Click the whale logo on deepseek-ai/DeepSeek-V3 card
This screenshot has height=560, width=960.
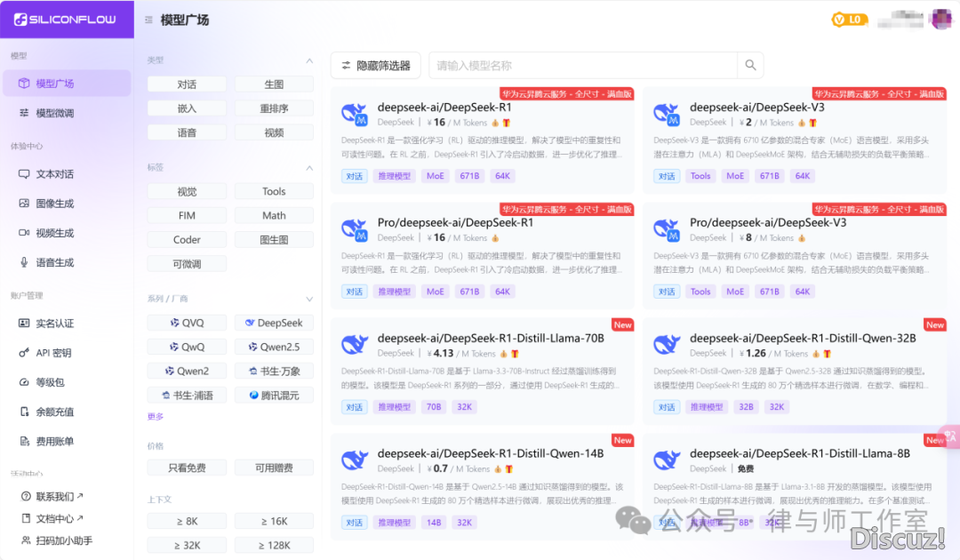pos(666,115)
